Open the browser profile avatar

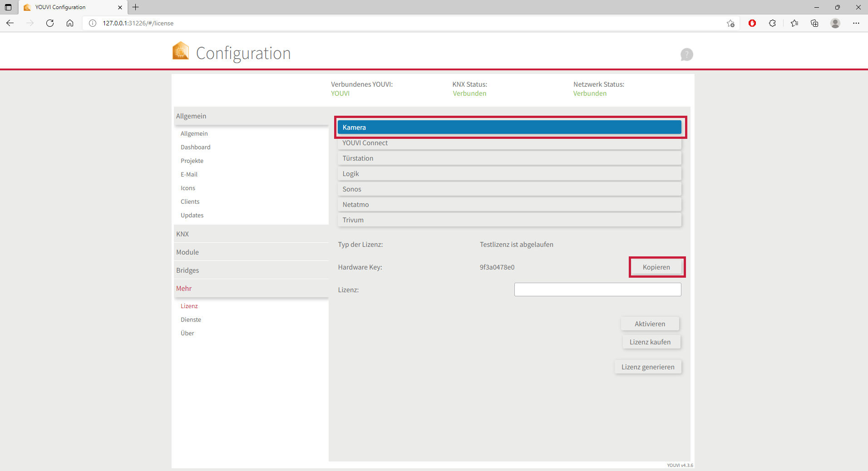tap(835, 23)
